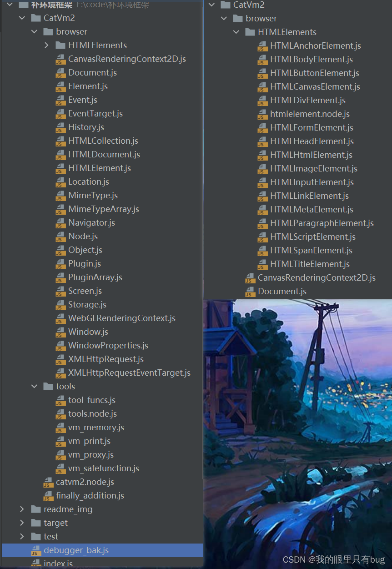
Task: Expand the HTMLElements folder in left tree
Action: (47, 45)
